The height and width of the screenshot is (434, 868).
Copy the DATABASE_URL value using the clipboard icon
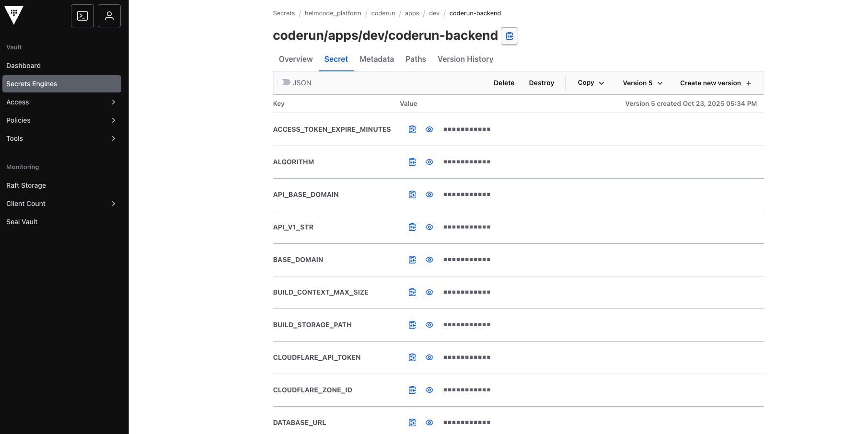pos(412,423)
